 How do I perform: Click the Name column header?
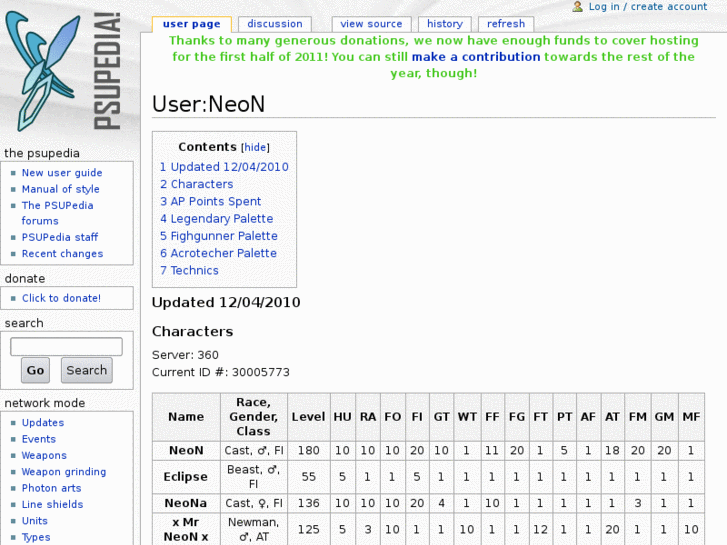click(186, 417)
